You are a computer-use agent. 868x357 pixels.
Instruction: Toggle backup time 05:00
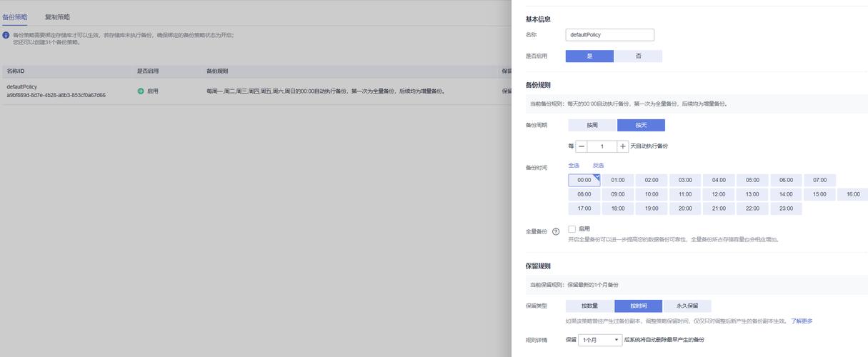pyautogui.click(x=752, y=180)
